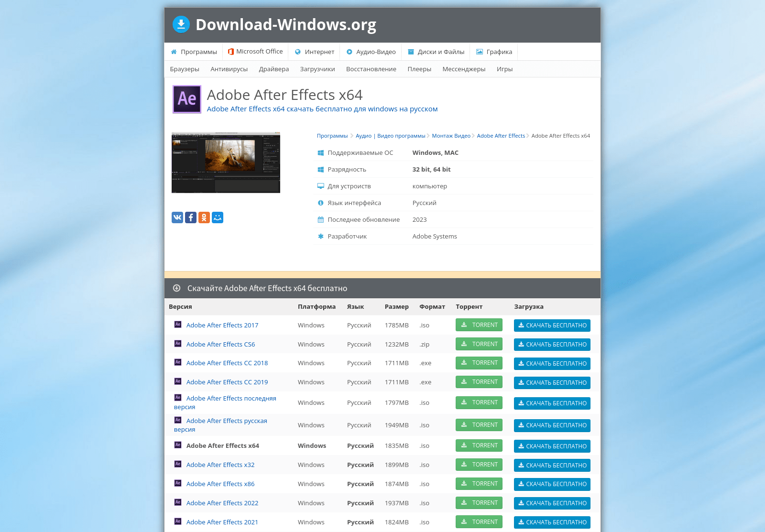Click the Download-Windows.org download logo icon

coord(181,24)
